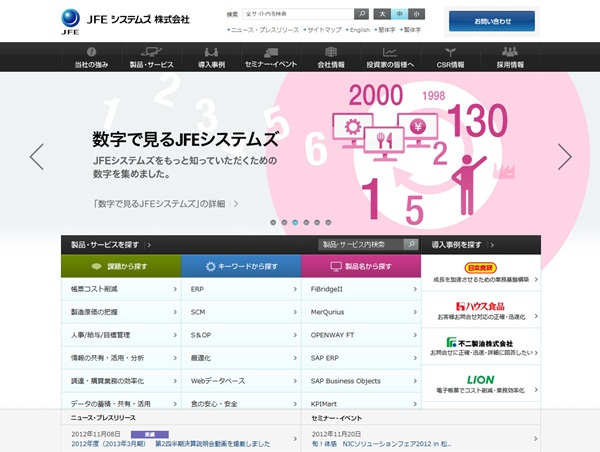The image size is (600, 452).
Task: Open the 食の安心・安全 keyword row
Action: (241, 402)
